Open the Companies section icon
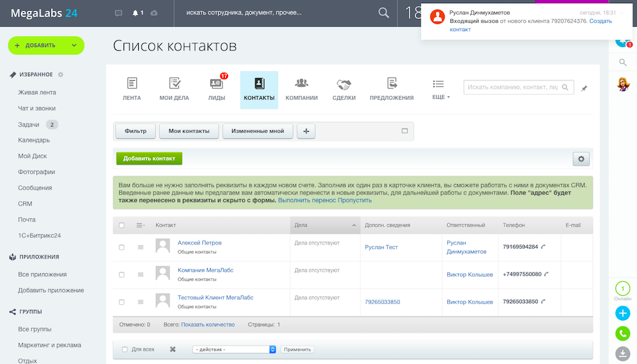The image size is (637, 364). coord(301,84)
